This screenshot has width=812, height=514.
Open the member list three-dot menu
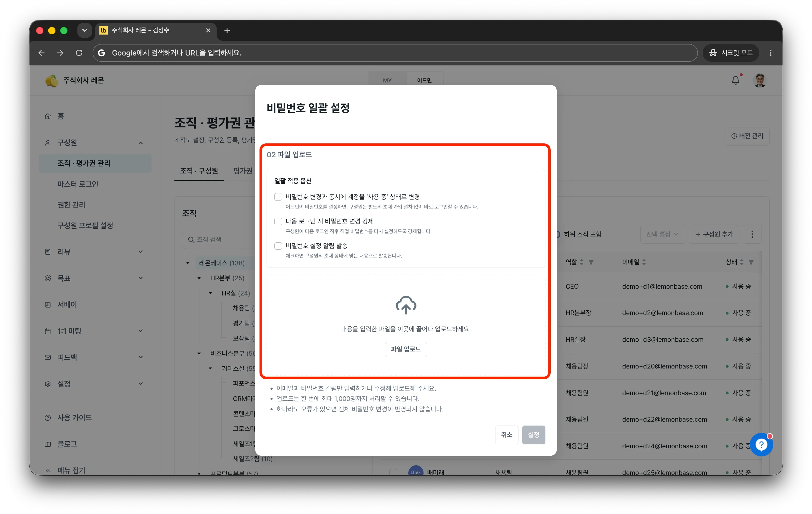[752, 234]
